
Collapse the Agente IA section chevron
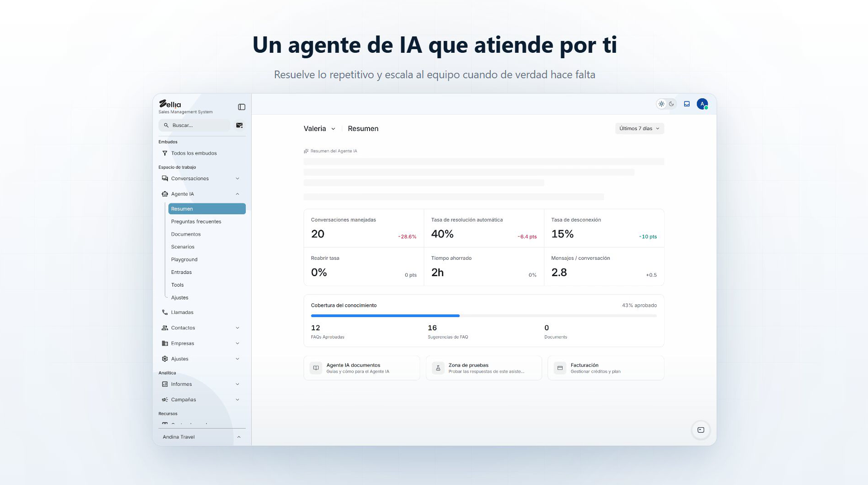click(237, 194)
